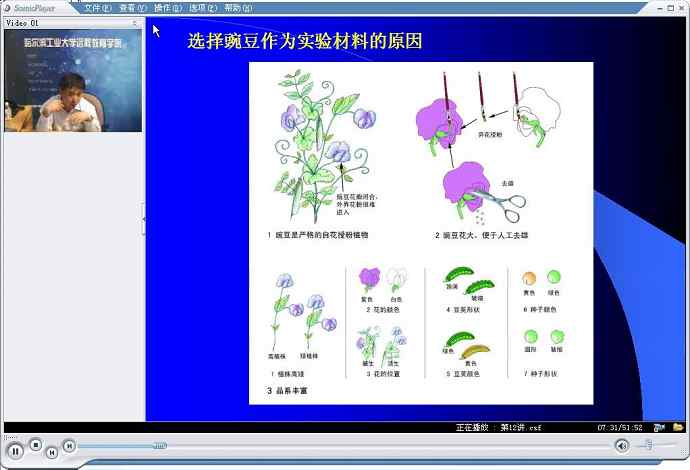Open the 查看 (View) menu
This screenshot has width=690, height=470.
[132, 8]
